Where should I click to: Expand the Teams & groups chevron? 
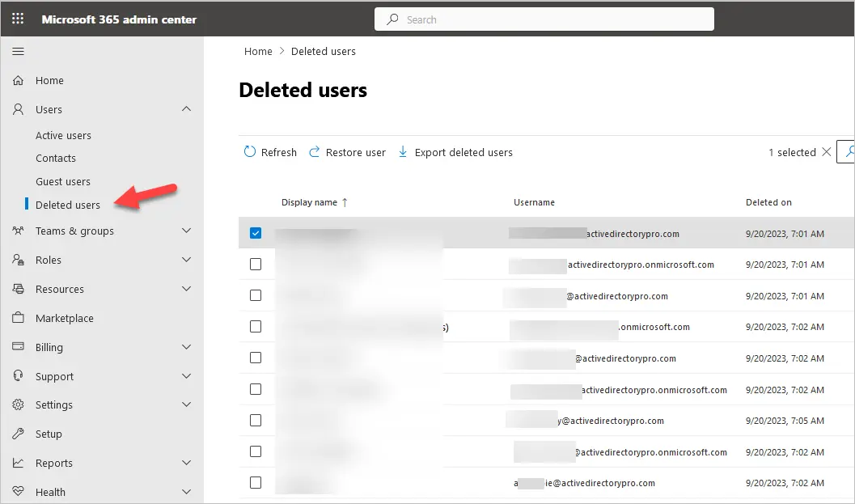(x=187, y=231)
